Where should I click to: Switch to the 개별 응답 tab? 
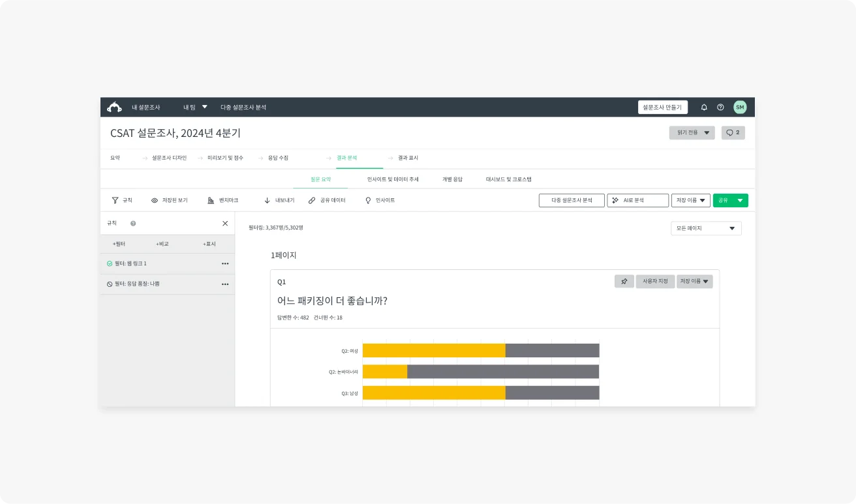pos(452,179)
